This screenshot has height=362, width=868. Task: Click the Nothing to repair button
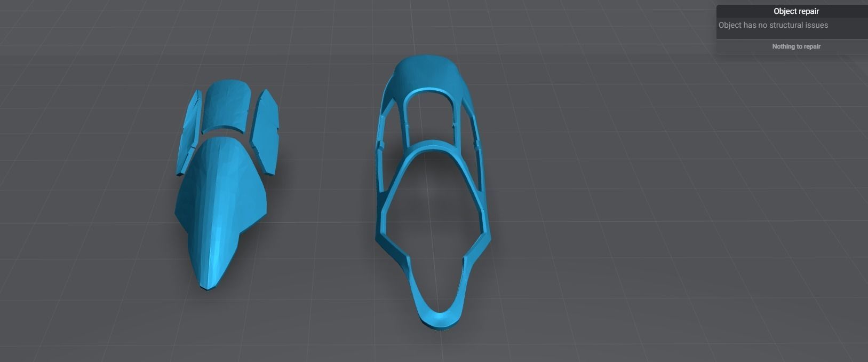pyautogui.click(x=796, y=46)
